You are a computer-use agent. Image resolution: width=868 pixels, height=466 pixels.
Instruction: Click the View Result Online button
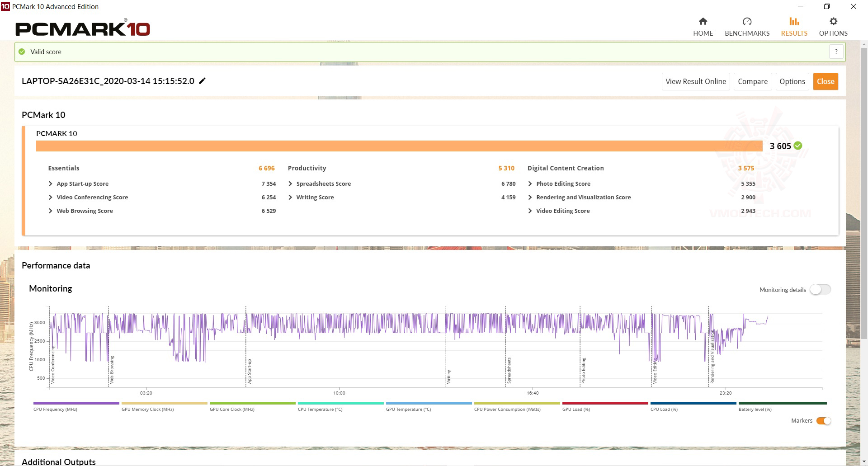click(696, 81)
